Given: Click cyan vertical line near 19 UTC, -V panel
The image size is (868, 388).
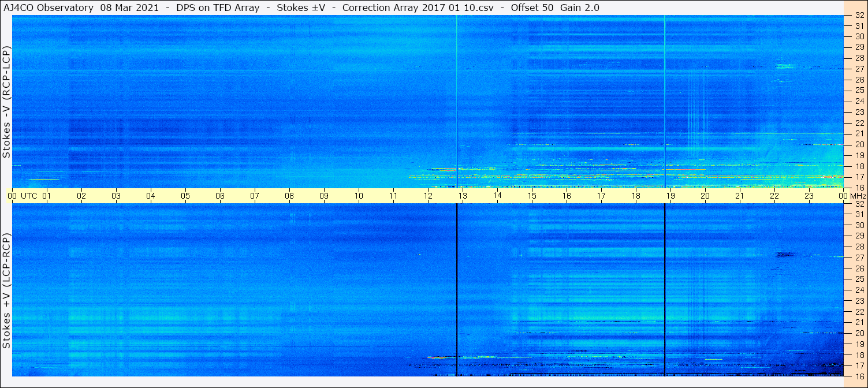Looking at the screenshot, I should pyautogui.click(x=665, y=102).
